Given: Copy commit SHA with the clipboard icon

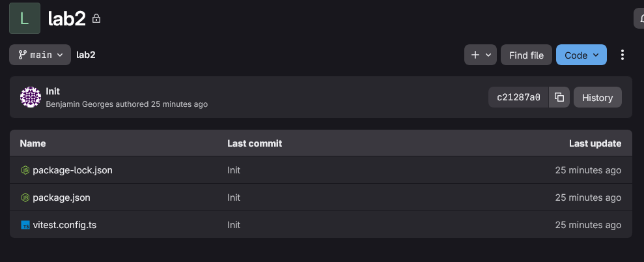Looking at the screenshot, I should pos(559,98).
